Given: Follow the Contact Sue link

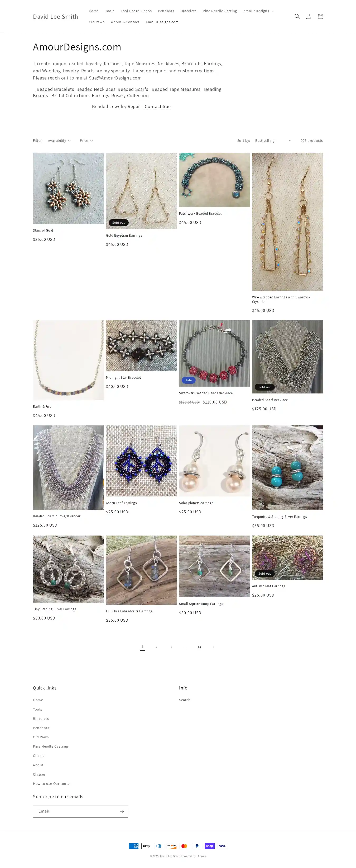Looking at the screenshot, I should pyautogui.click(x=157, y=106).
